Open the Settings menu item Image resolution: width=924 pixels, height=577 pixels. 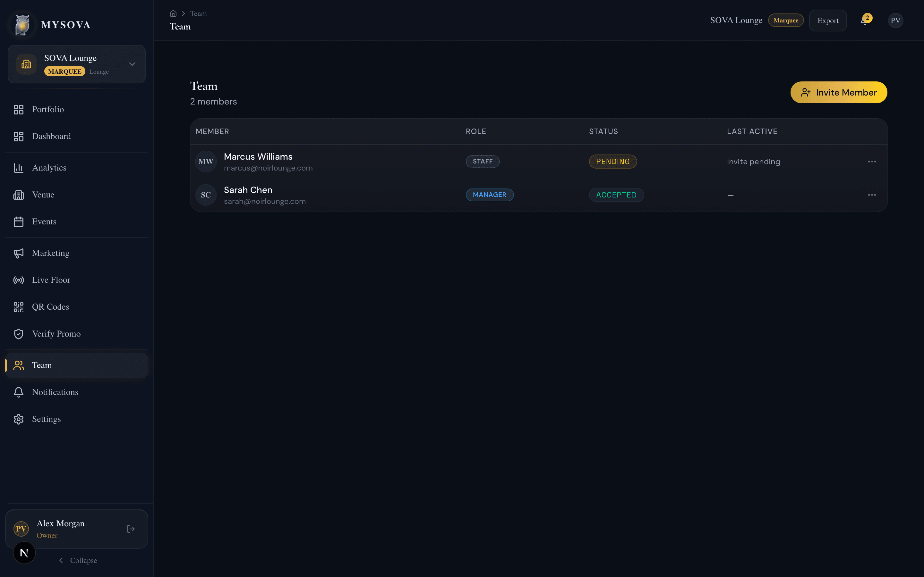click(x=46, y=419)
